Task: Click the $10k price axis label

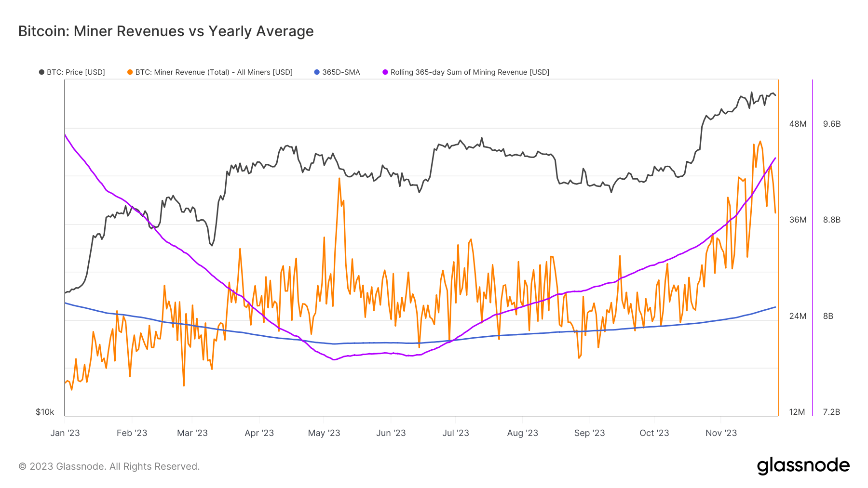Action: coord(45,412)
